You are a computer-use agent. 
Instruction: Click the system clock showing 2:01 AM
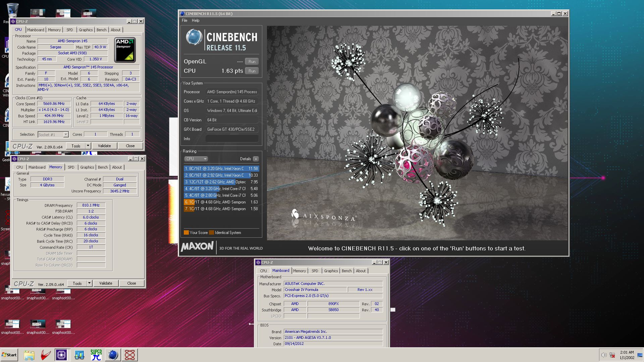click(x=627, y=352)
